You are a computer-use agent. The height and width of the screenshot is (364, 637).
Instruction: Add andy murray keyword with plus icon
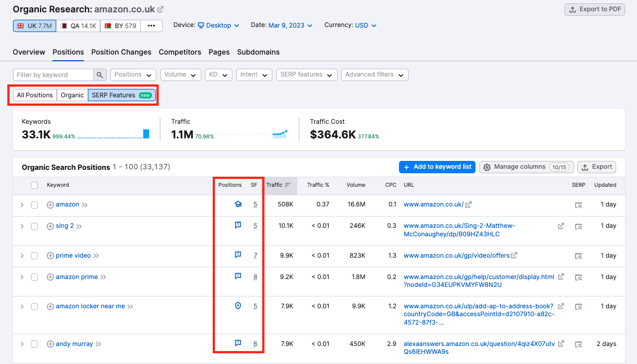click(x=50, y=344)
